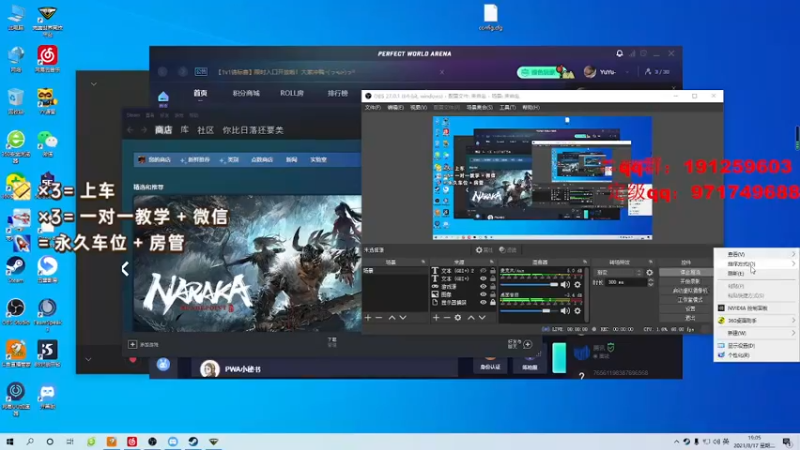
Task: Open source Filters button above docks
Action: coord(508,250)
